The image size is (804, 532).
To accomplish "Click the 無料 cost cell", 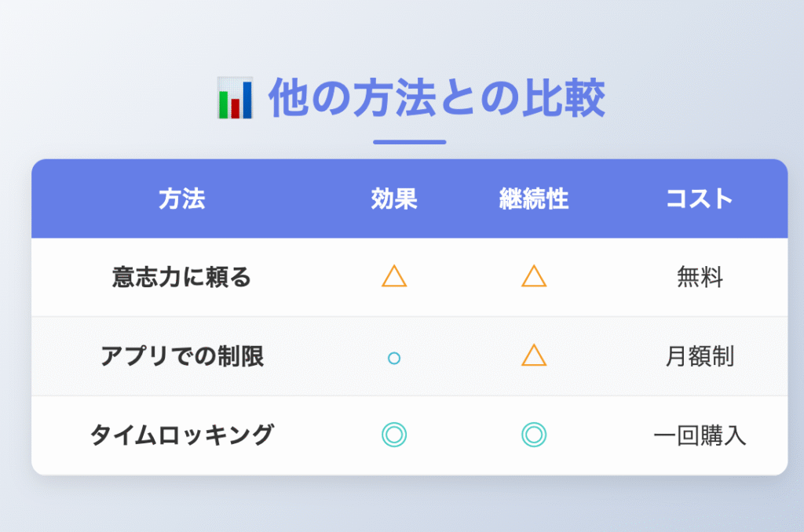I will (700, 277).
